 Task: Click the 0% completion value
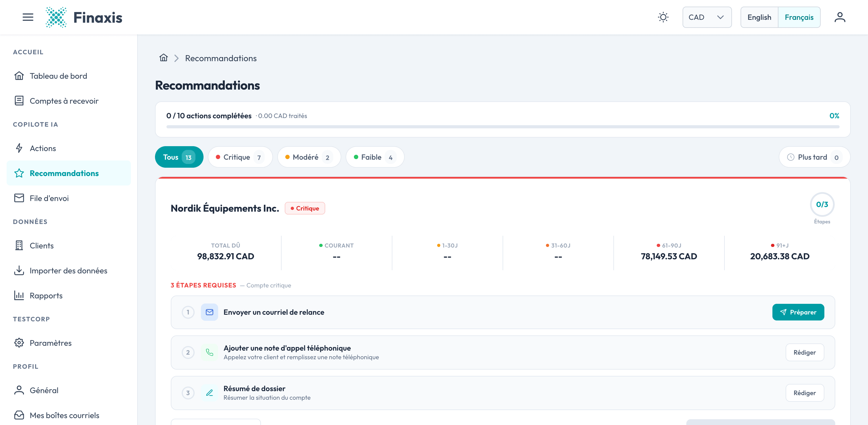834,116
